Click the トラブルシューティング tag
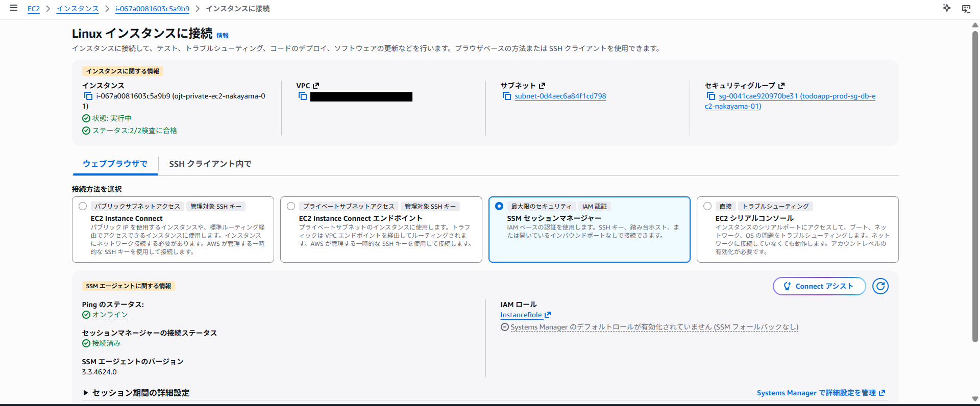Screen dimensions: 980x406 point(775,206)
